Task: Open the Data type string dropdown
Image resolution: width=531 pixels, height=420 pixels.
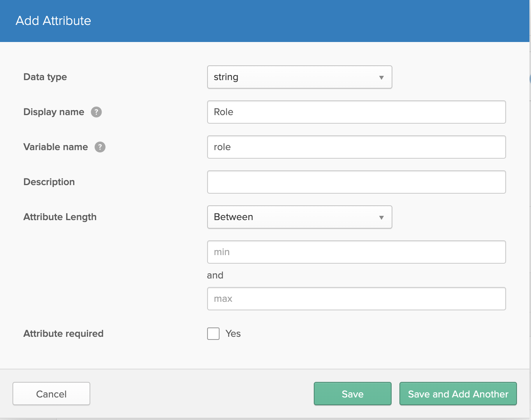Action: pyautogui.click(x=300, y=77)
